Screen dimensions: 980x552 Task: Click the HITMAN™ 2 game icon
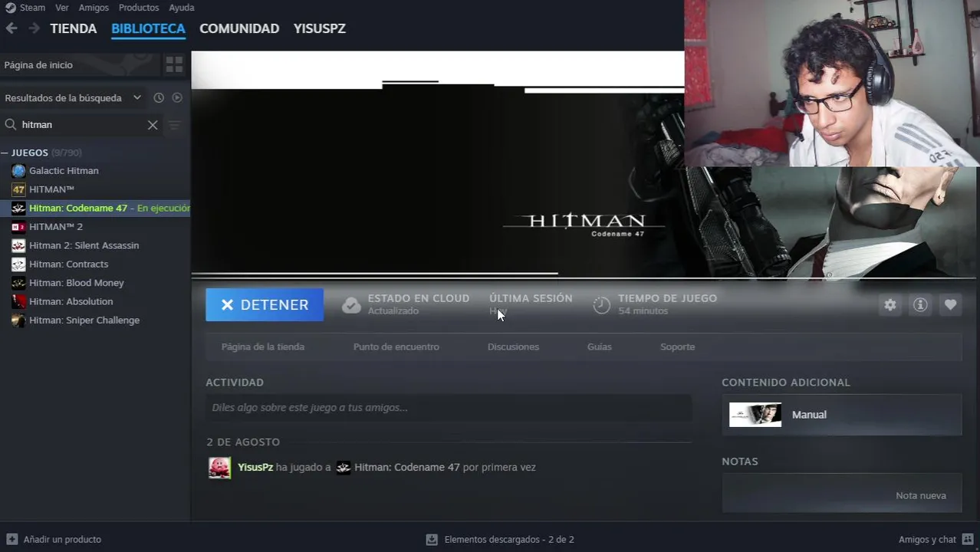pos(18,227)
